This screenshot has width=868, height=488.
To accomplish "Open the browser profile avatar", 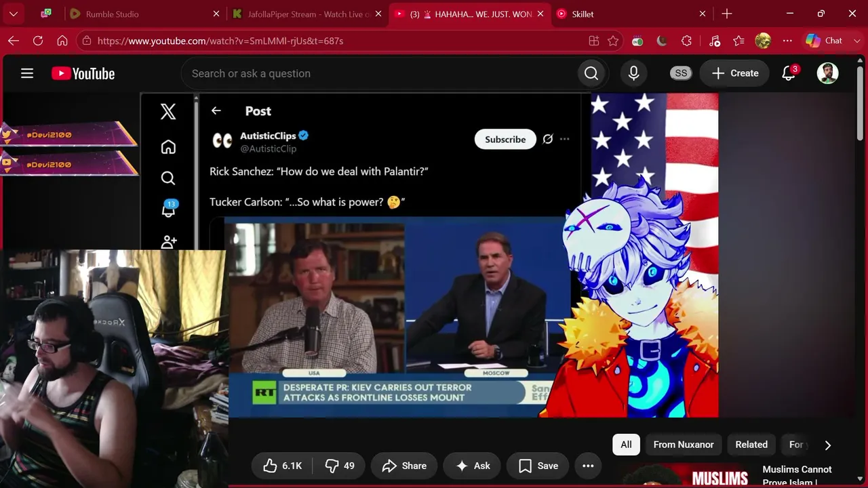I will click(x=763, y=41).
